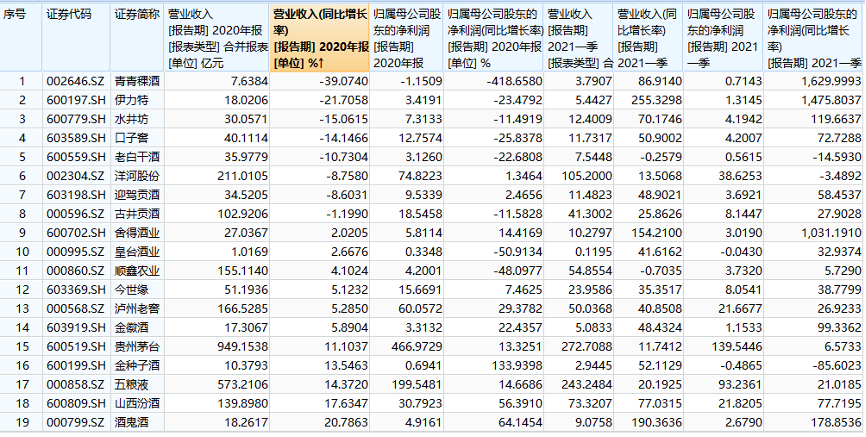Click revenue value 211.0105
This screenshot has height=437, width=866.
coord(244,176)
